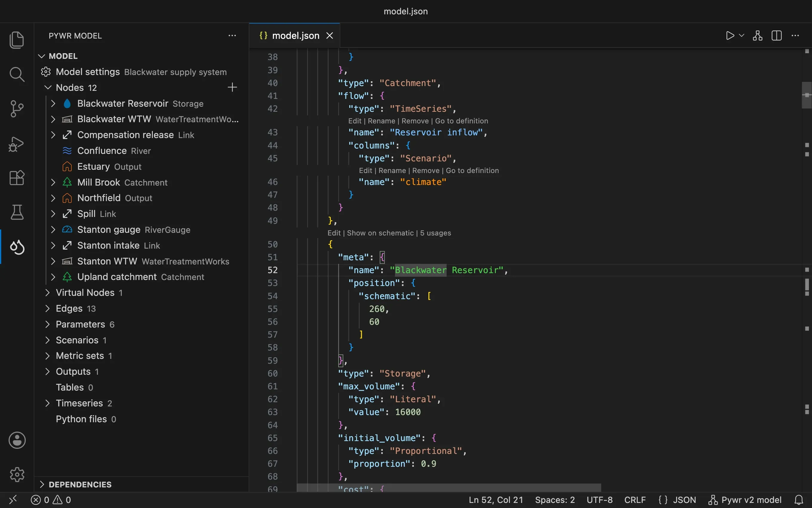Click 'Show on schematic' code lens
The height and width of the screenshot is (508, 812).
380,233
